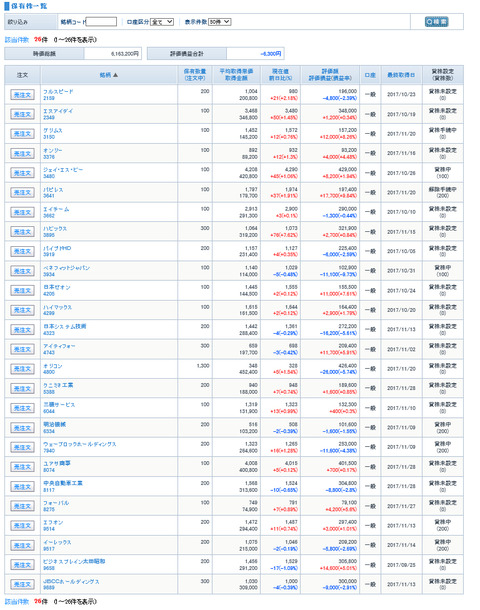This screenshot has height=610, width=480.
Task: Open the ジェイ・エス・ビー stock link
Action: [63, 170]
